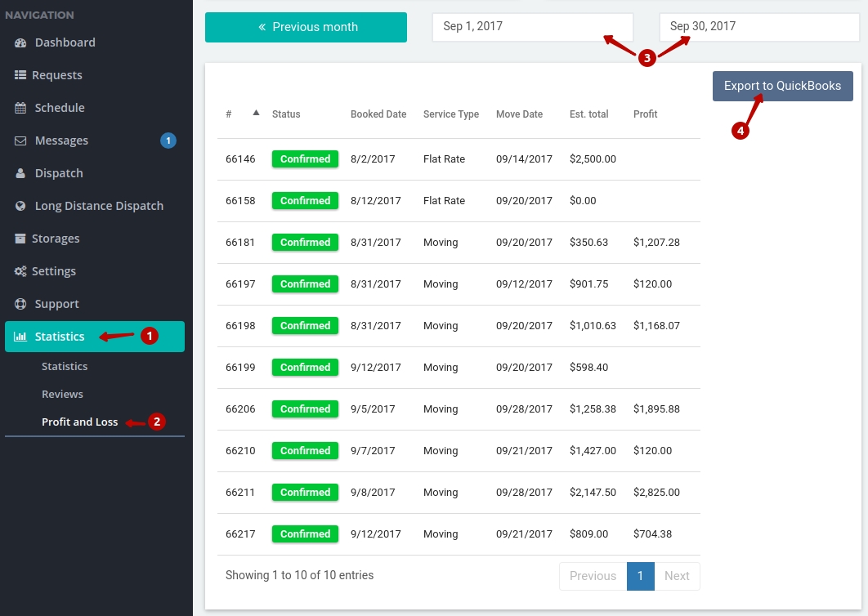Select the Reviews submenu item
868x616 pixels.
(62, 394)
